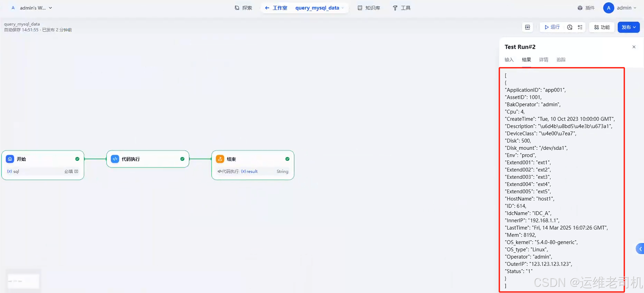Click the 代码执行 code node icon
Viewport: 644px width, 293px height.
click(115, 159)
